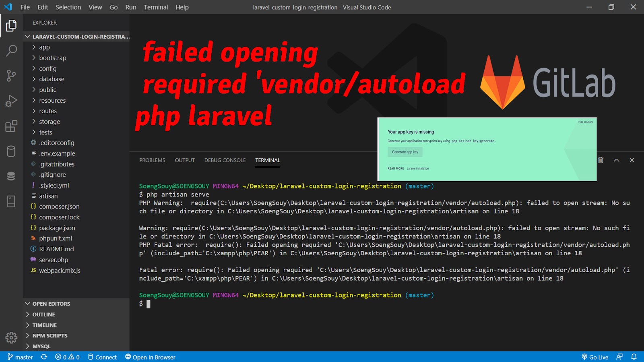Open the Edit menu

(43, 7)
